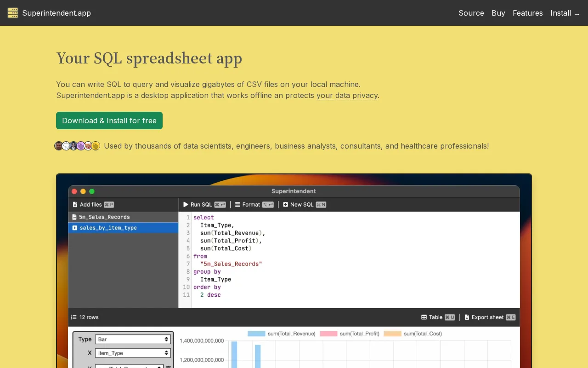Click the "5m_Sales_Records" string in editor

coord(231,264)
